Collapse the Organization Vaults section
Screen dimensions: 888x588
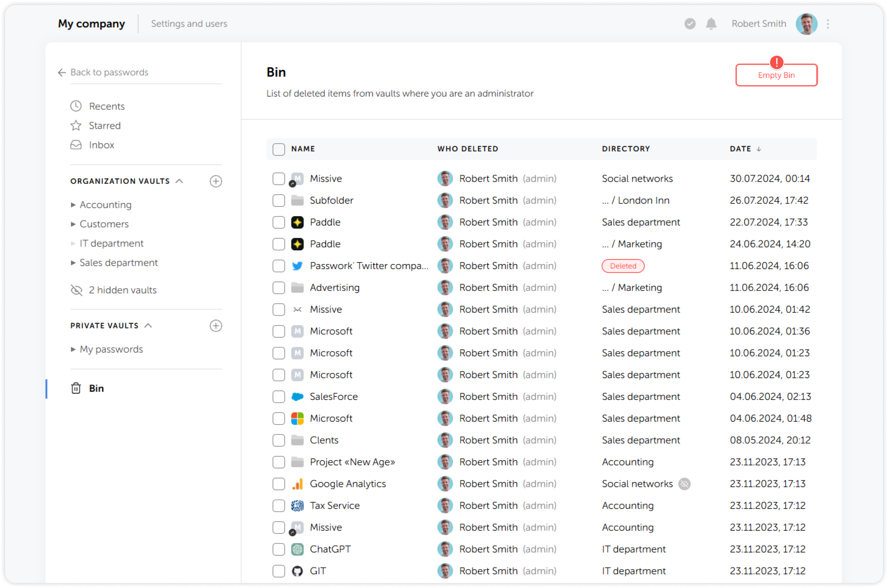[x=179, y=181]
